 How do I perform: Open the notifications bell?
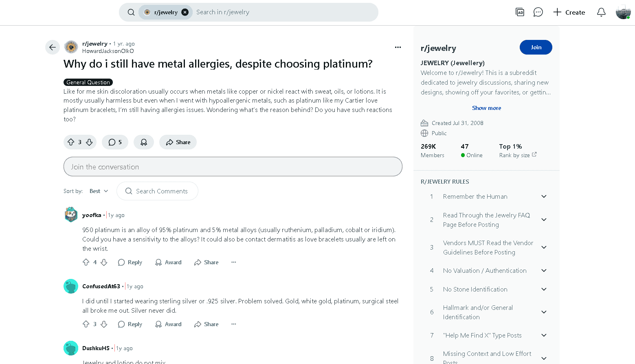pos(601,12)
